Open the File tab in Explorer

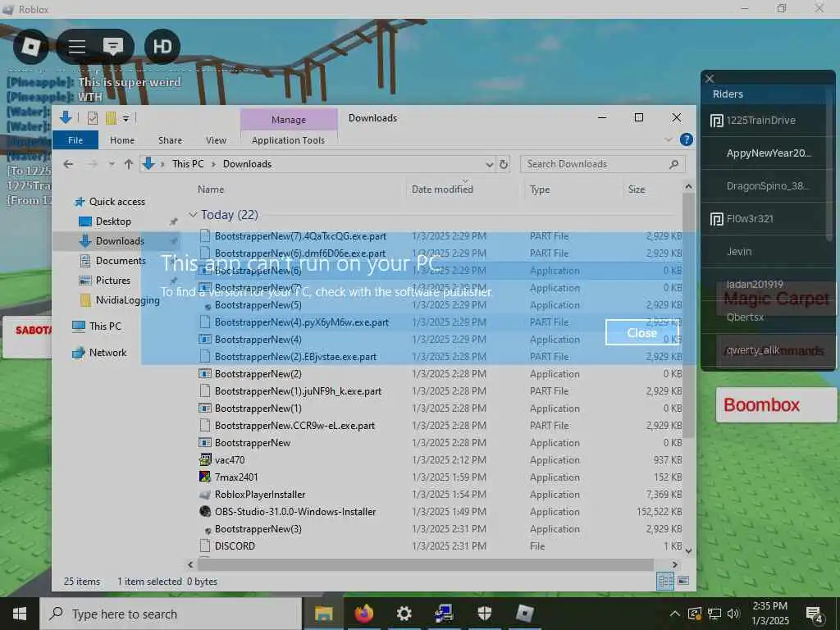click(75, 140)
